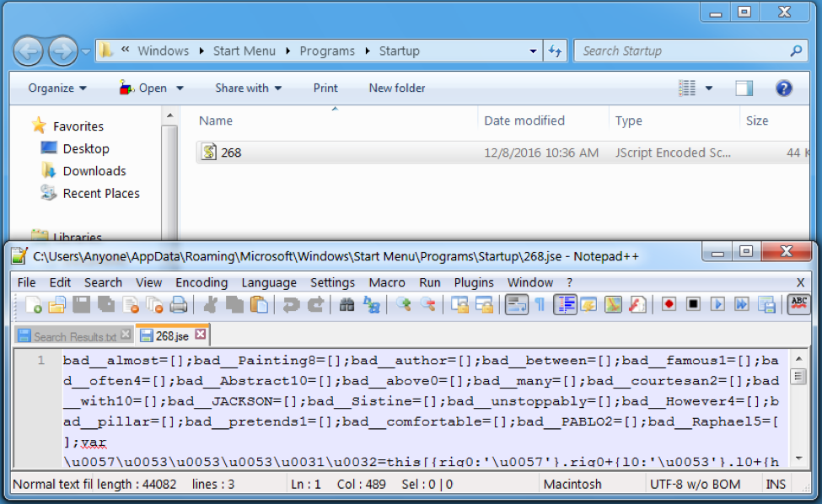Open the Macro menu
This screenshot has height=504, width=822.
pyautogui.click(x=387, y=282)
